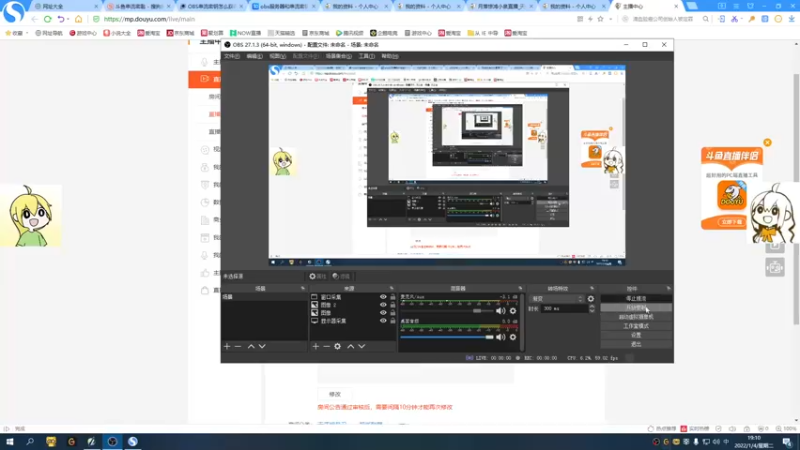Hide the 显示器采集 source via its eye icon
Viewport: 800px width, 450px height.
pyautogui.click(x=383, y=321)
